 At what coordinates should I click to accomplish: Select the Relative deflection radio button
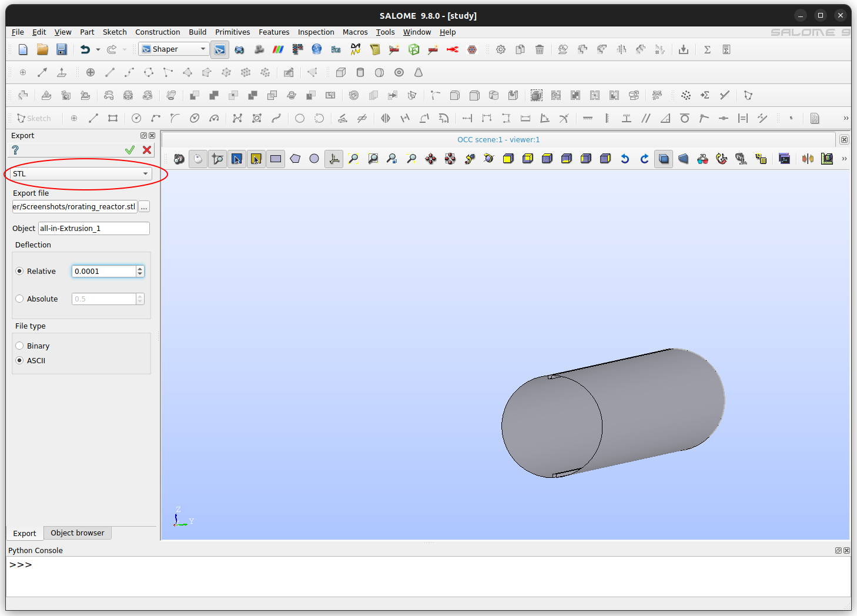(x=19, y=271)
